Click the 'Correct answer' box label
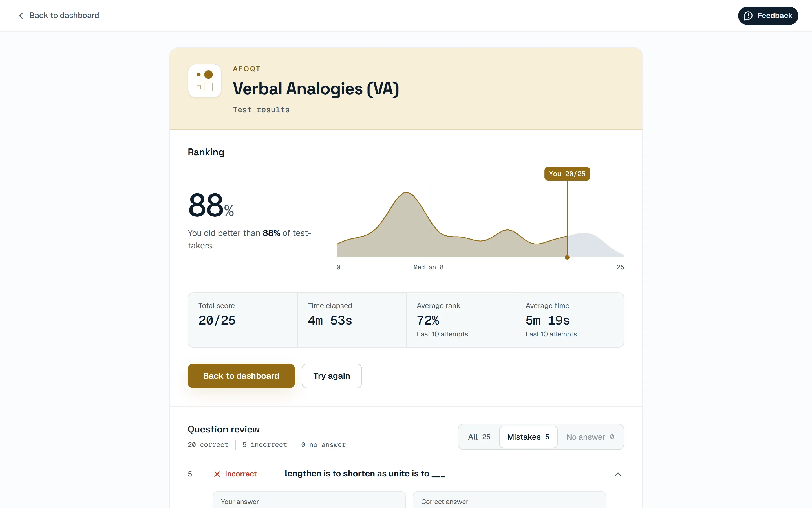The height and width of the screenshot is (508, 812). point(445,502)
